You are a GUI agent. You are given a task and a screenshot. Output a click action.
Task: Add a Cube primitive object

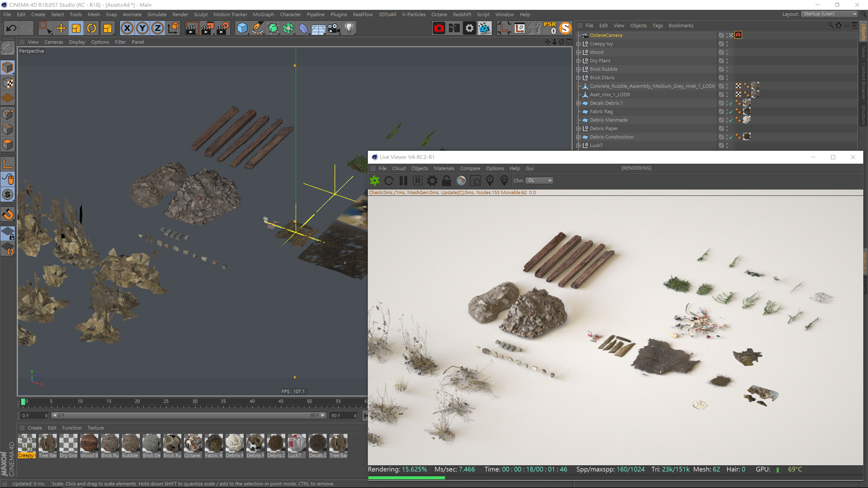point(242,28)
